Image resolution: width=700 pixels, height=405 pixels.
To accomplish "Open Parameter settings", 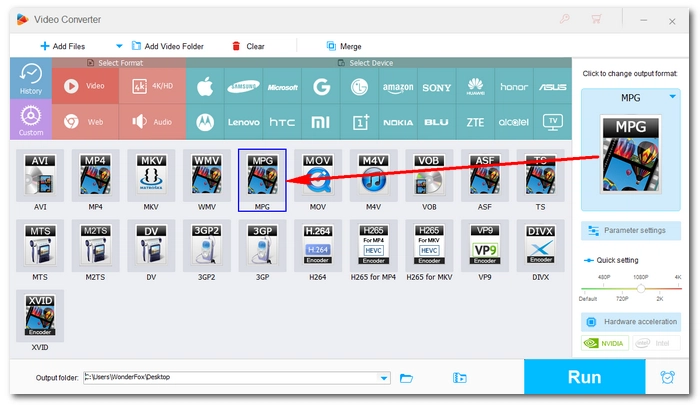I will coord(631,230).
